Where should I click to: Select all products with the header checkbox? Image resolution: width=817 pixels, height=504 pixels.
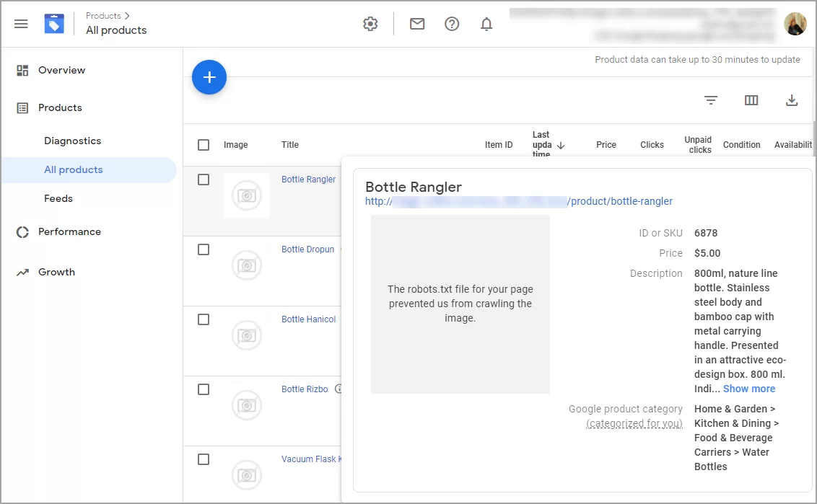[203, 144]
